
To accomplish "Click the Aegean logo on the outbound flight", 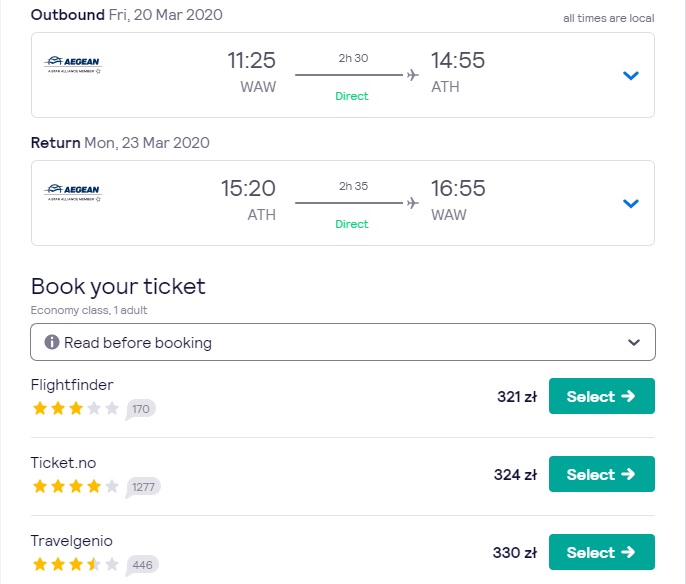I will pos(73,64).
